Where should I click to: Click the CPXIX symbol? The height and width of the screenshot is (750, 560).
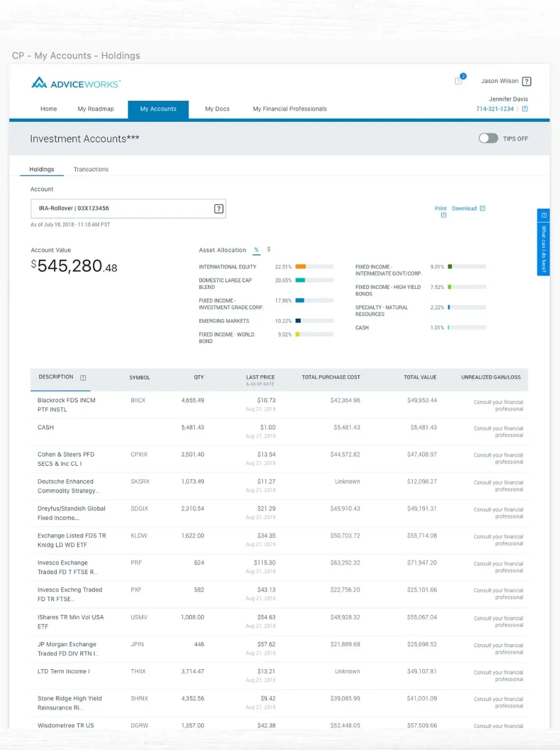pos(139,455)
